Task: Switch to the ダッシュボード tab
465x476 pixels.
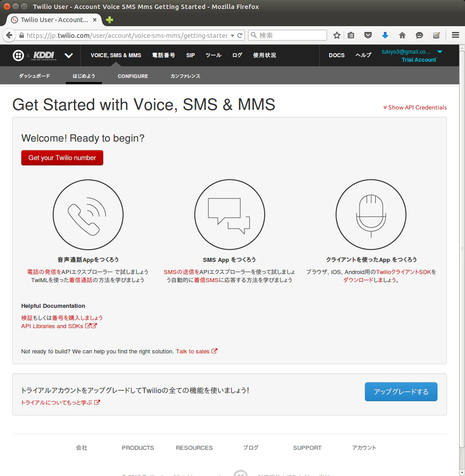Action: 34,76
